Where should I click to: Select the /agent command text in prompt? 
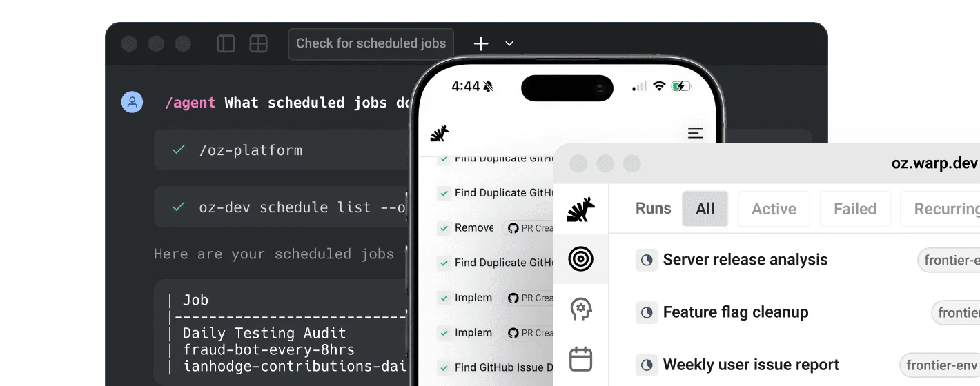pyautogui.click(x=191, y=103)
